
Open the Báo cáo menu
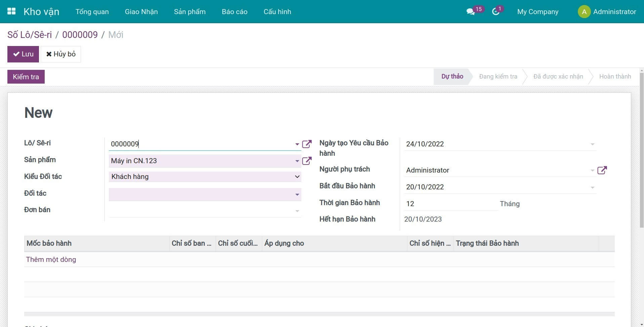click(234, 12)
